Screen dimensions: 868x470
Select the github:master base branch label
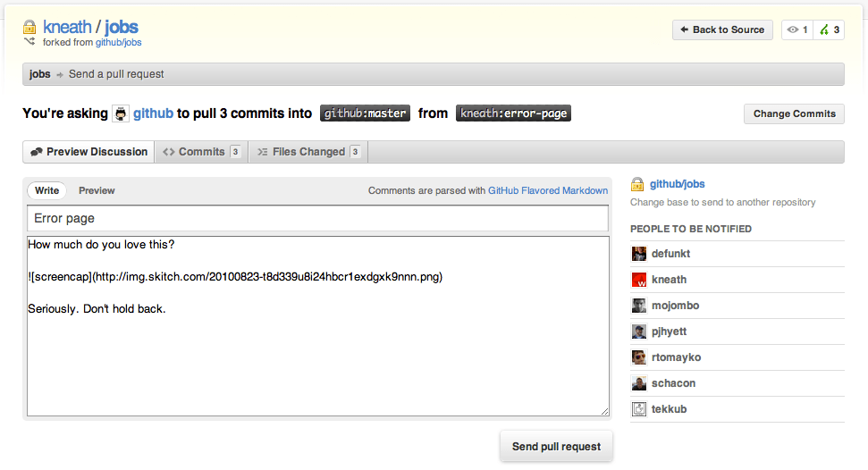pos(365,113)
